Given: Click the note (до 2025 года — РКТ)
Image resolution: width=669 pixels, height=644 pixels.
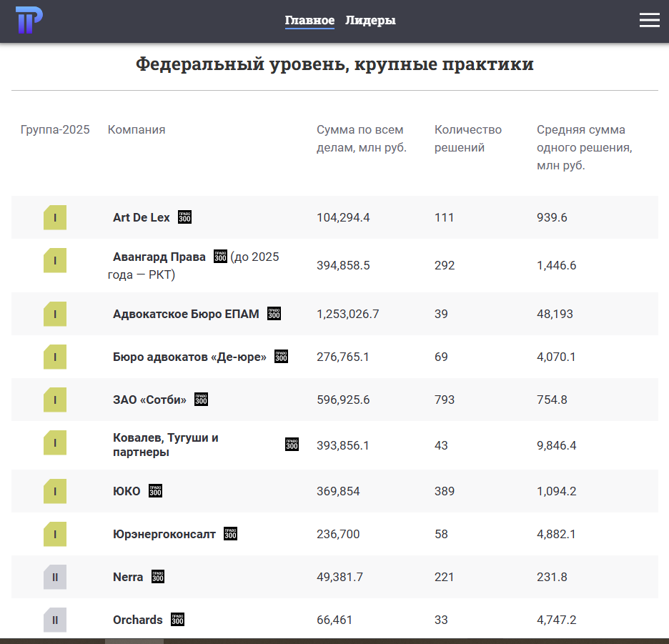Looking at the screenshot, I should point(193,265).
